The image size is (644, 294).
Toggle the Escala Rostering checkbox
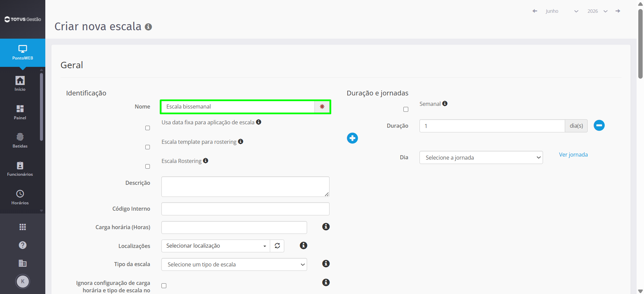tap(148, 167)
